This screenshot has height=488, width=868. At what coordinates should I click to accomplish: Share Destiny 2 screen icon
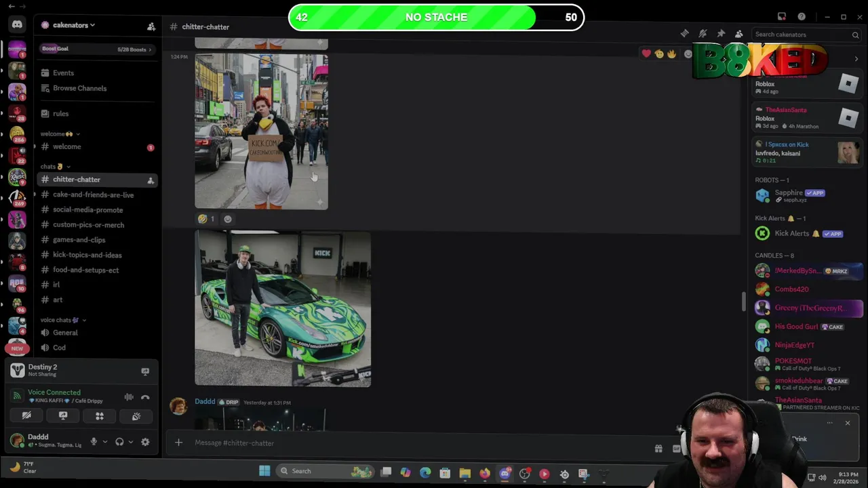145,371
